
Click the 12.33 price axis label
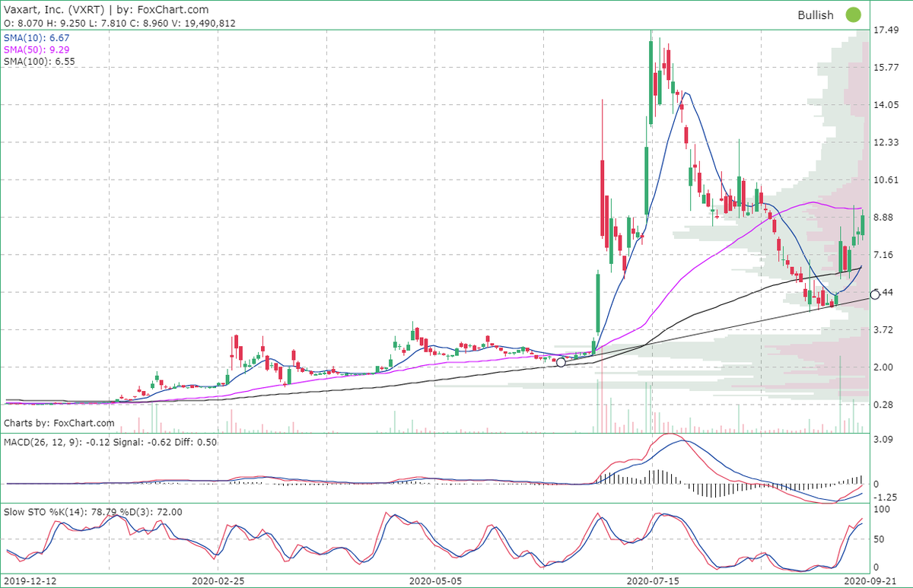coord(887,142)
